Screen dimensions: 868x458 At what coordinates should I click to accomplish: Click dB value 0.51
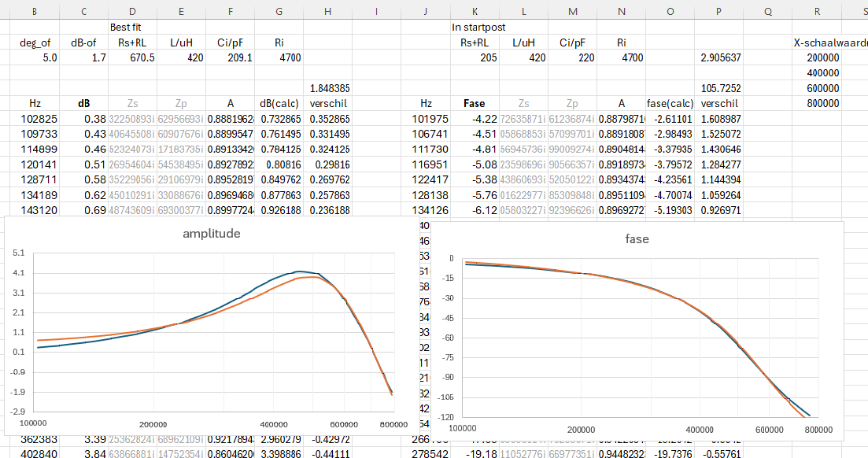click(83, 164)
